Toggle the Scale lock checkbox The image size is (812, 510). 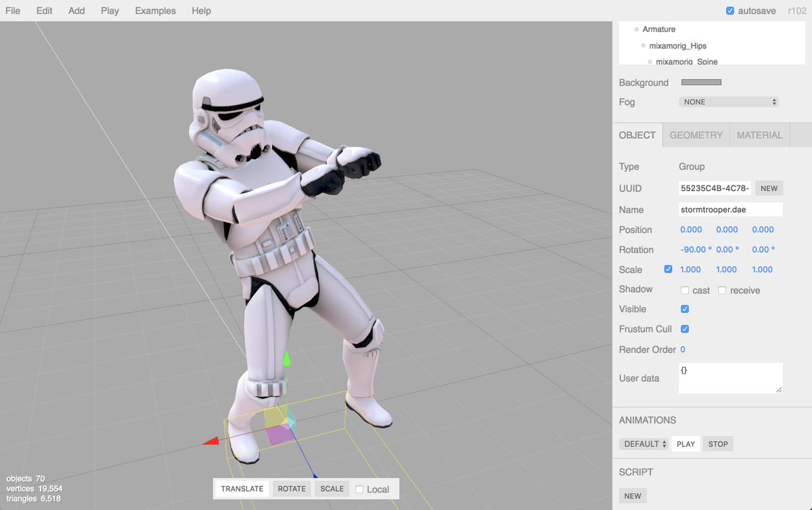point(669,269)
